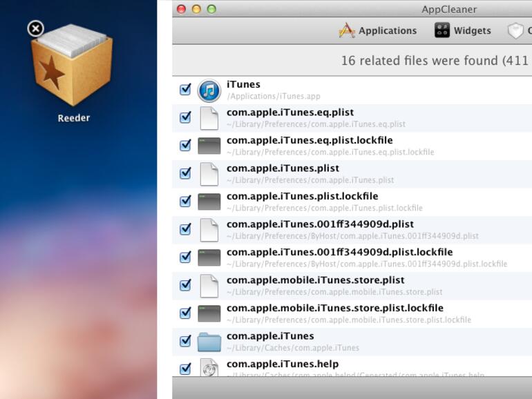Click the Reeder app icon in Launchpad
Viewport: 532px width, 399px height.
[x=72, y=64]
